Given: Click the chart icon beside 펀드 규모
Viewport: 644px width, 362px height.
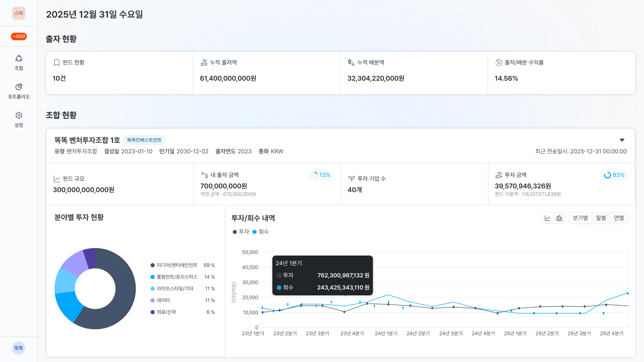Looking at the screenshot, I should point(57,179).
